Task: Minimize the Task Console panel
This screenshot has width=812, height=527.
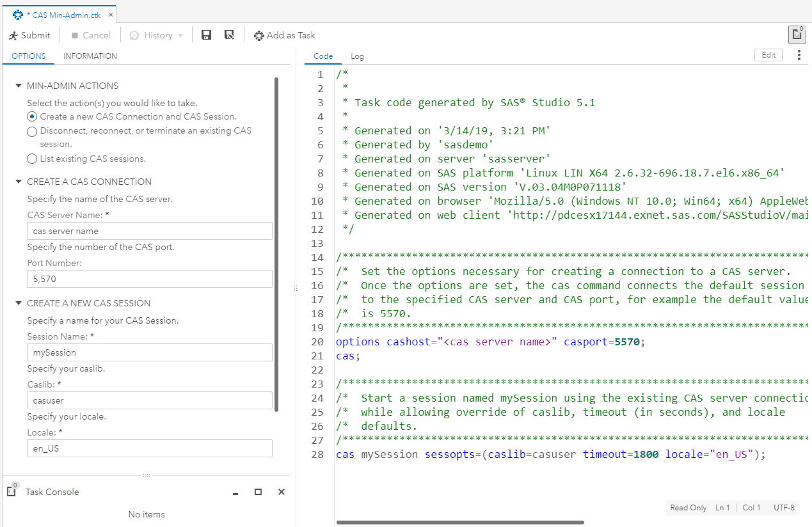Action: point(235,492)
